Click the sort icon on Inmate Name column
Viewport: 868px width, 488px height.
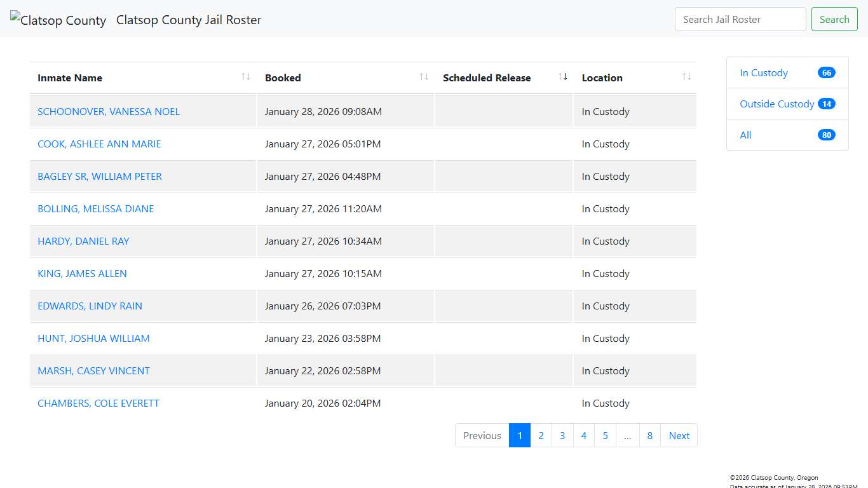[245, 76]
